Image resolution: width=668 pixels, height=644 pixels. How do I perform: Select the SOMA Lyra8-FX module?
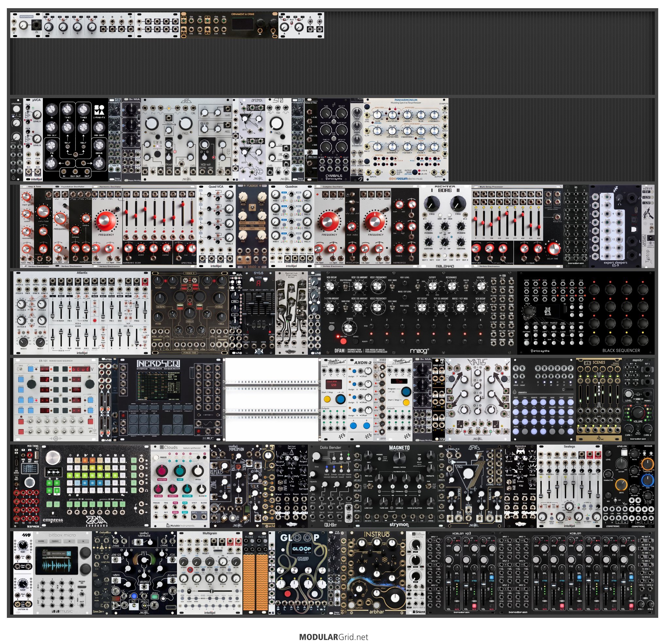[x=76, y=140]
